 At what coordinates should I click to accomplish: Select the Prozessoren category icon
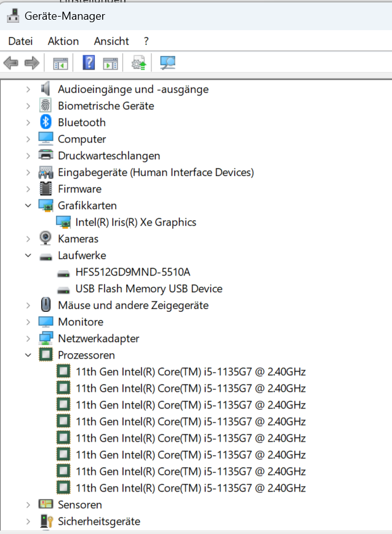[46, 354]
